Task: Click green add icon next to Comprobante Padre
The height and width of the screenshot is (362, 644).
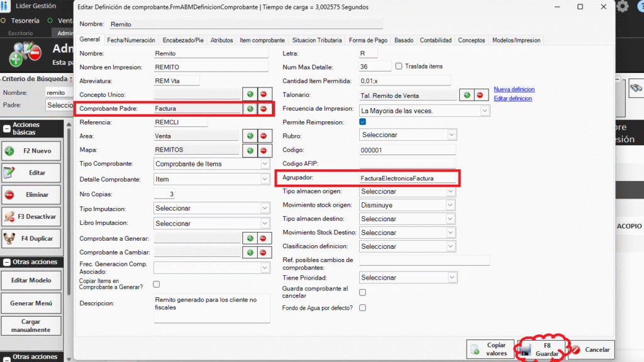Action: [250, 109]
